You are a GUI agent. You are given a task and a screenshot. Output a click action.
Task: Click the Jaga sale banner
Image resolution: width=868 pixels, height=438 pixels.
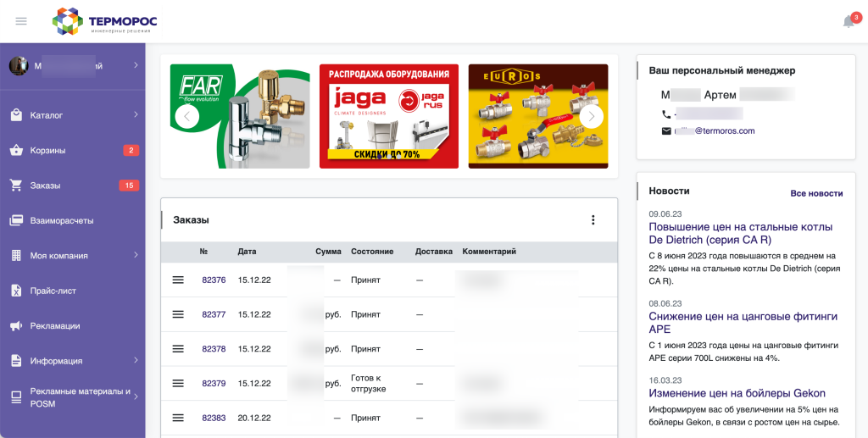click(x=389, y=116)
